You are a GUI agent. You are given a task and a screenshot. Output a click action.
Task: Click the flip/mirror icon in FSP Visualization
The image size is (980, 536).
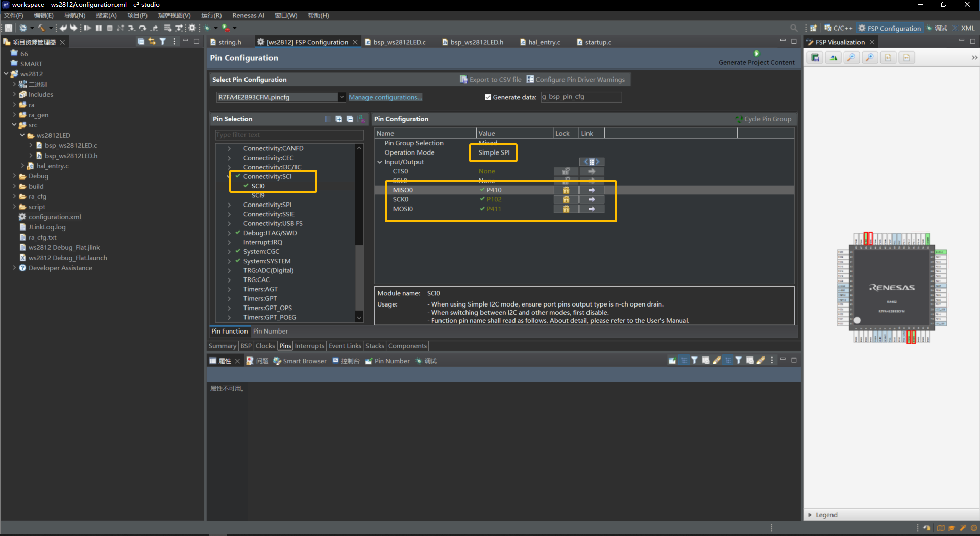click(x=834, y=58)
